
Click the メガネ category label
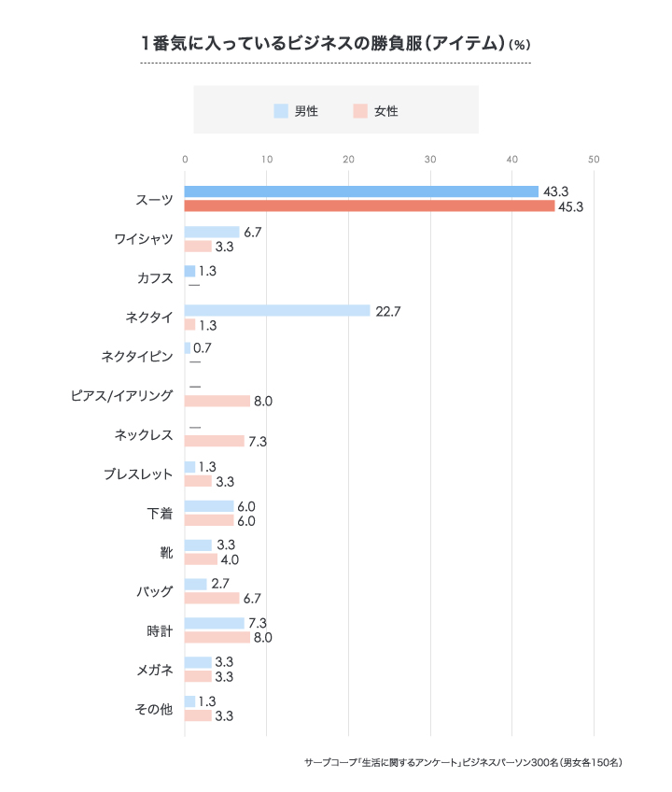point(155,671)
